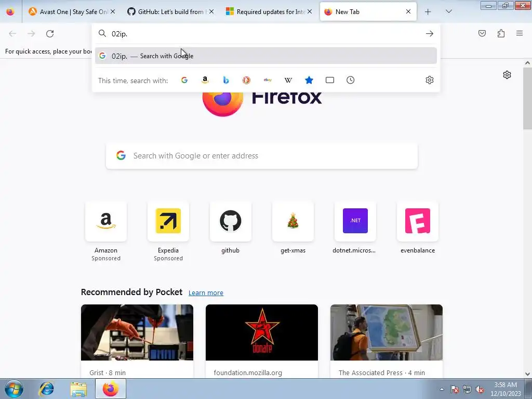The image size is (532, 399).
Task: Personalize new tab with gear icon
Action: 507,75
